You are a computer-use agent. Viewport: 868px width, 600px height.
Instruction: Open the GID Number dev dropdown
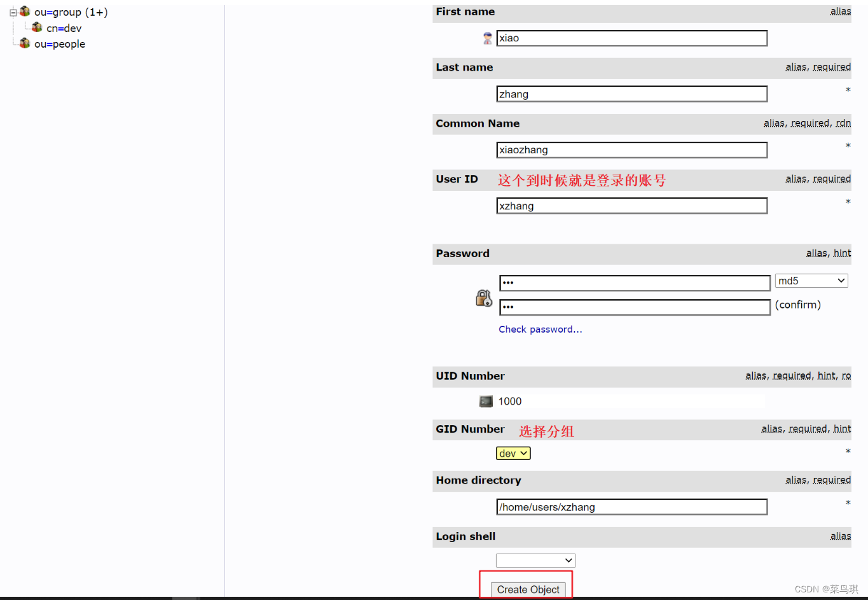[x=513, y=453]
